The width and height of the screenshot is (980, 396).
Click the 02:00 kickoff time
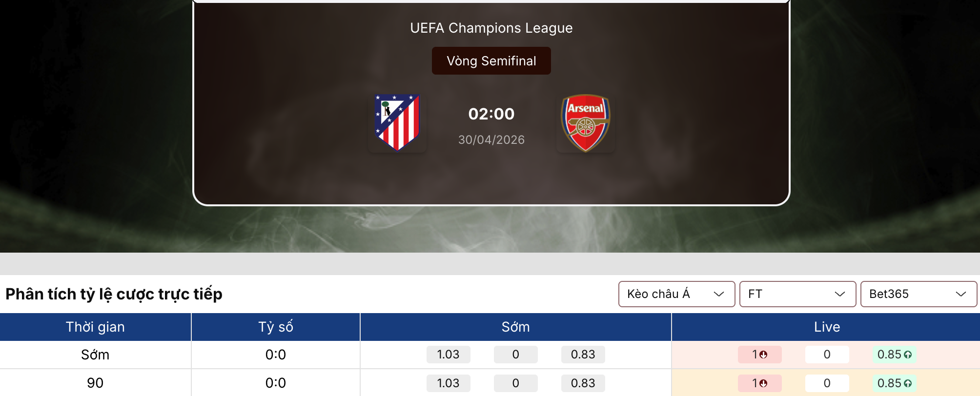point(491,114)
